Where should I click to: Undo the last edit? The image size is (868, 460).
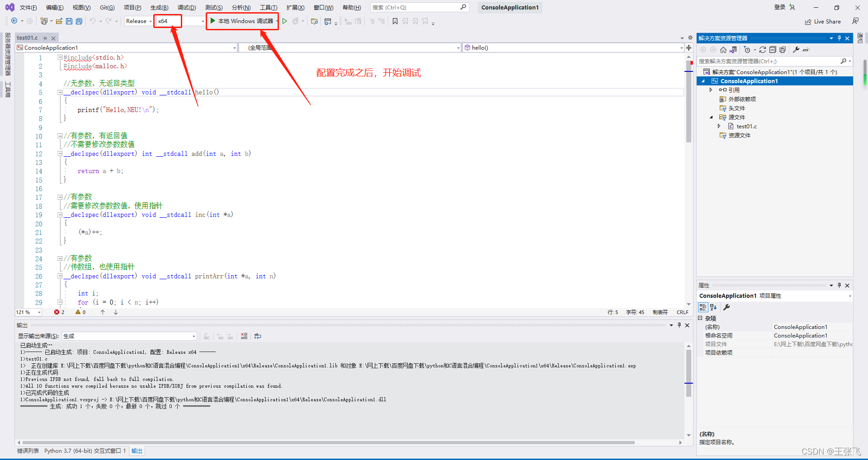(x=94, y=21)
